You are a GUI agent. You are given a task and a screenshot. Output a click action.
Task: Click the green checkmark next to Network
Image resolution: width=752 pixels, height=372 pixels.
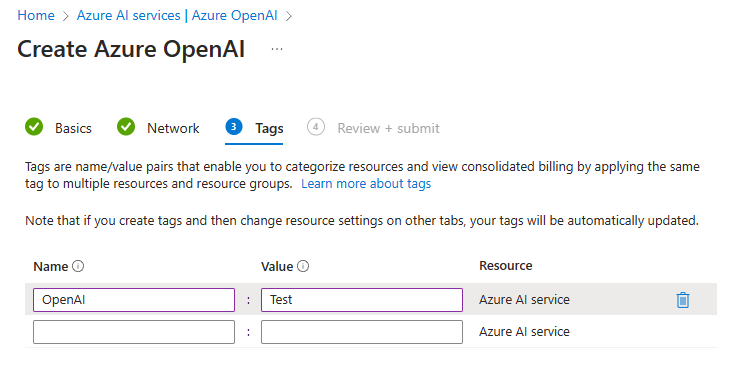[x=126, y=128]
